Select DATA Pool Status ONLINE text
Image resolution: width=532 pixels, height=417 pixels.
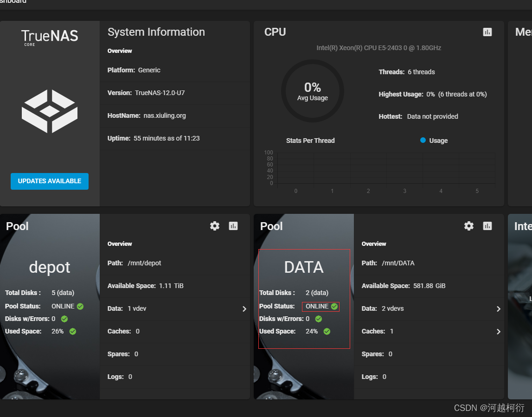coord(317,307)
